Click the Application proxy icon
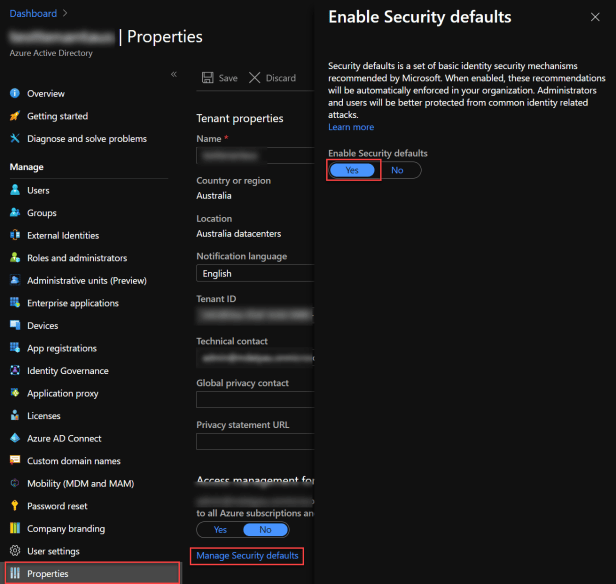This screenshot has width=616, height=584. (x=15, y=393)
